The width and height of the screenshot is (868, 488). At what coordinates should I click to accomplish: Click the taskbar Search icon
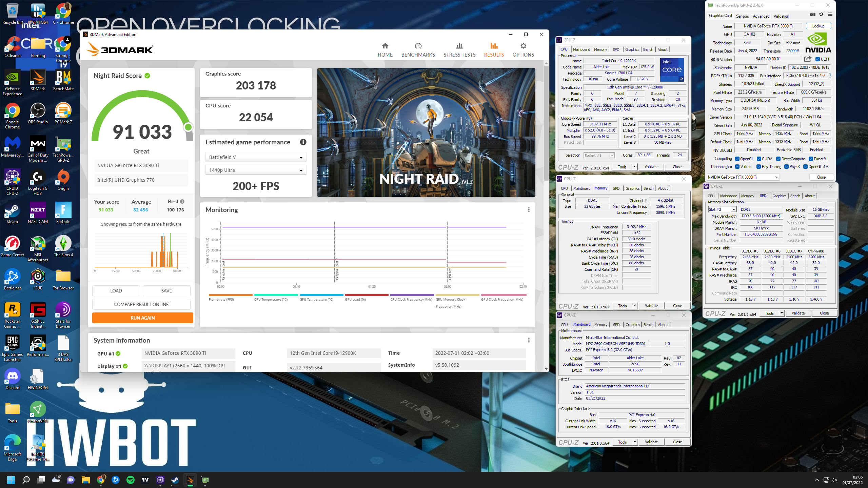[26, 480]
